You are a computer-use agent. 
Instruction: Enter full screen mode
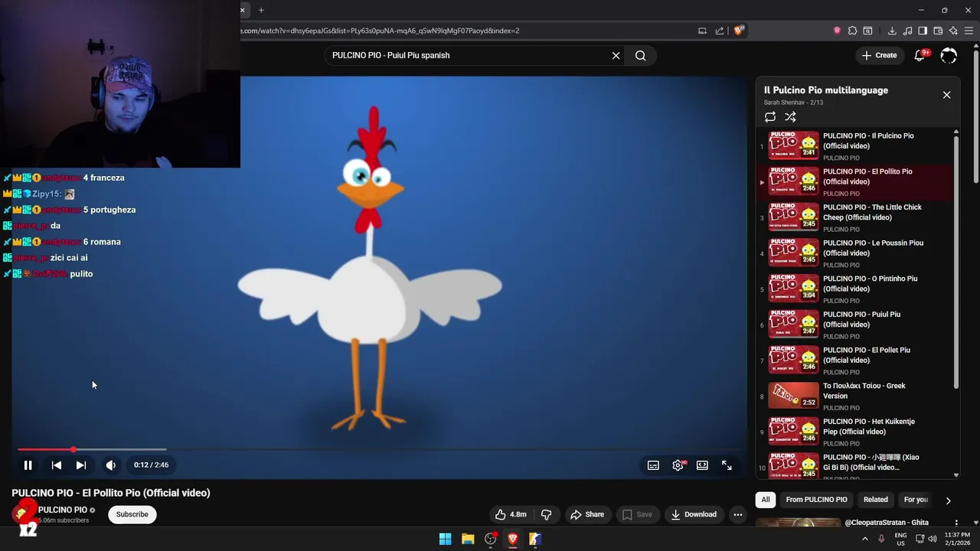point(727,465)
